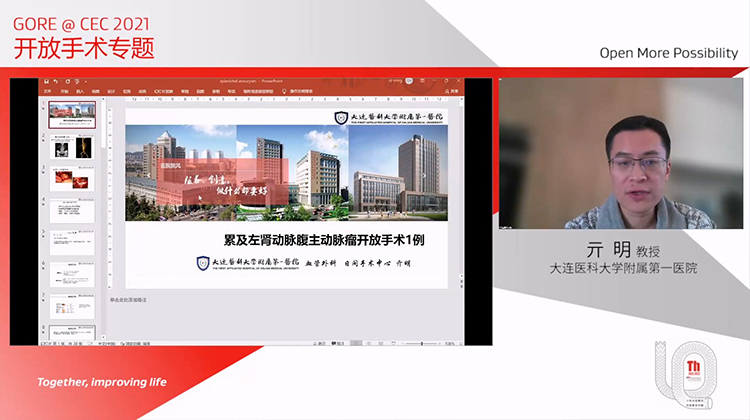Toggle the 批注 (Comments) button in the status bar

[338, 343]
